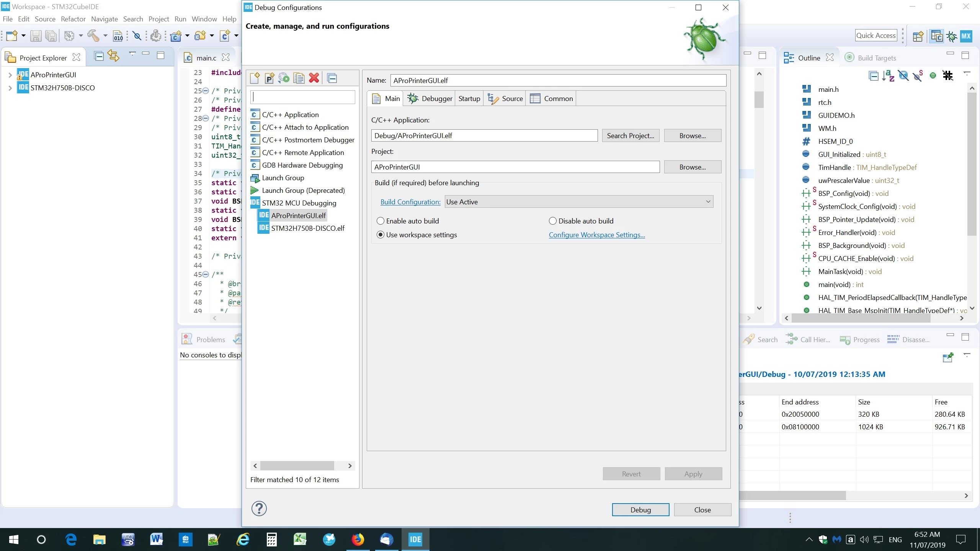Open the Refactor menu

tap(73, 19)
